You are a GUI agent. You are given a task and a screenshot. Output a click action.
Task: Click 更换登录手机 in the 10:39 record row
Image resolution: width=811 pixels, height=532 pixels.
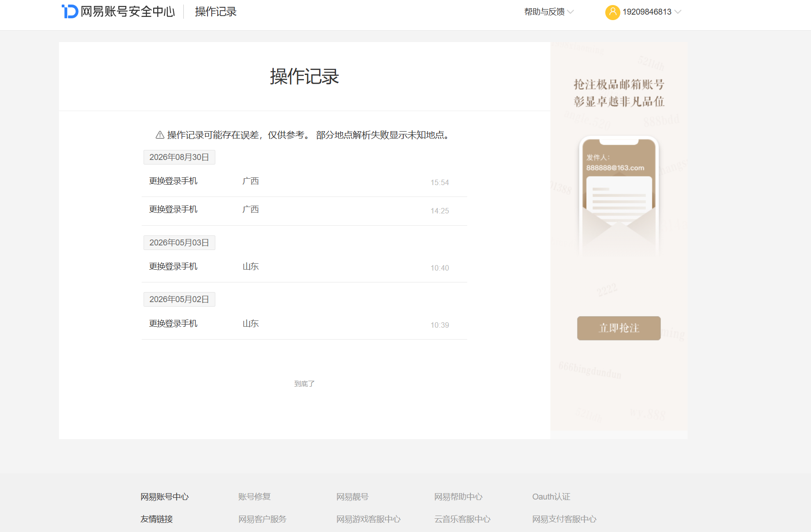click(x=173, y=324)
